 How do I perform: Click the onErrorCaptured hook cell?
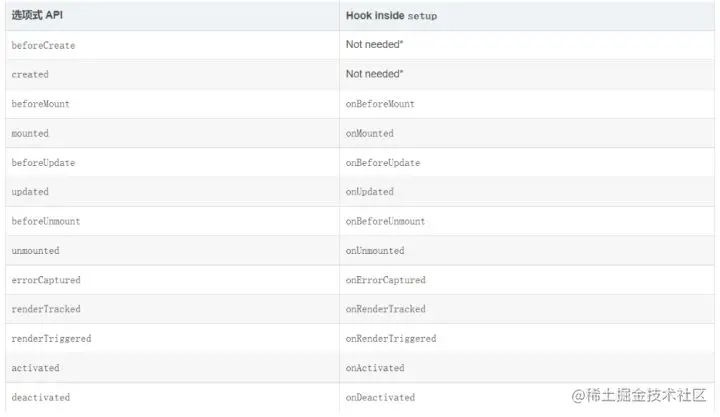(x=527, y=280)
